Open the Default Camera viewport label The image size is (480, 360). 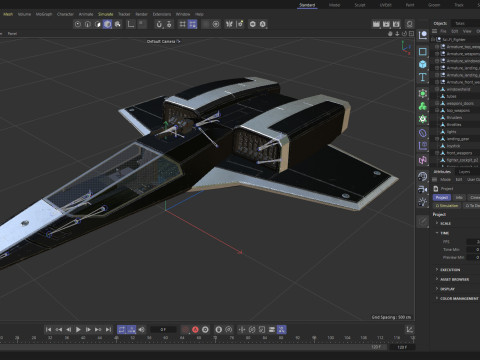163,41
